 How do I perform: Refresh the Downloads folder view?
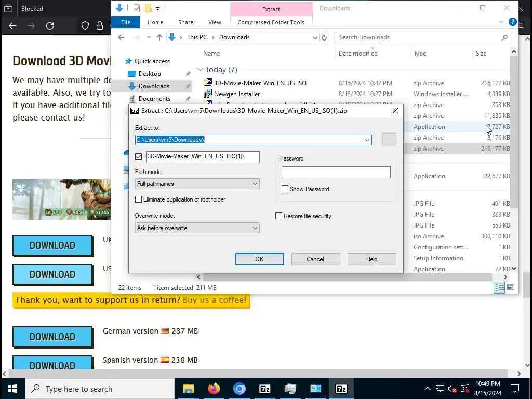coord(324,37)
